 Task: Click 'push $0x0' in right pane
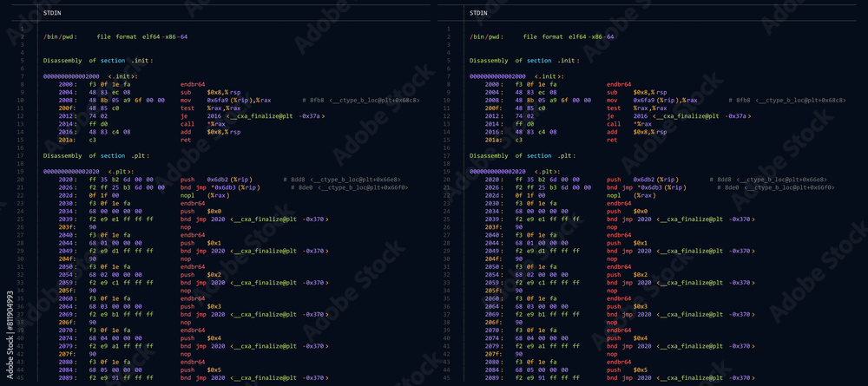[x=628, y=212]
